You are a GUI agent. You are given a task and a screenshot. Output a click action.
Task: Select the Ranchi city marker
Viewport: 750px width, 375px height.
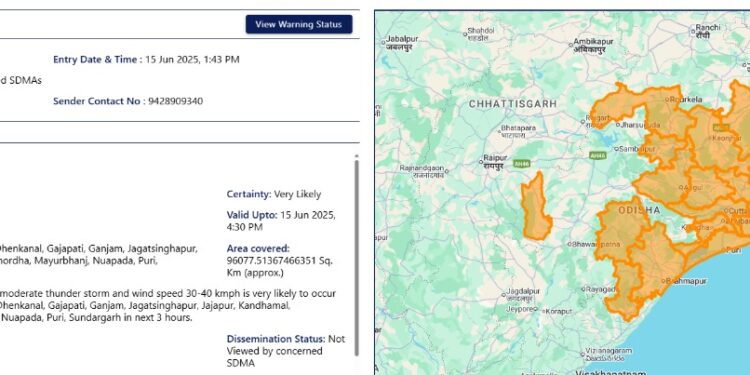tap(693, 32)
